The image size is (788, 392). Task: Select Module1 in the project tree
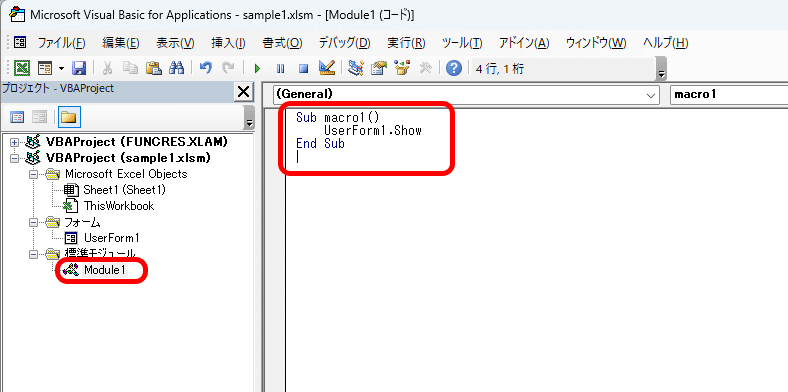click(x=104, y=270)
